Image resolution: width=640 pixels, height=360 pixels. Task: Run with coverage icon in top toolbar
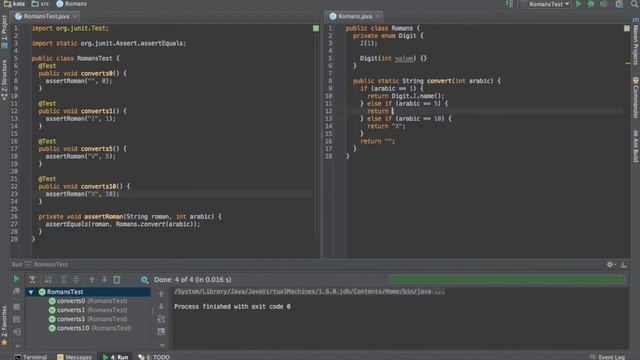[604, 4]
